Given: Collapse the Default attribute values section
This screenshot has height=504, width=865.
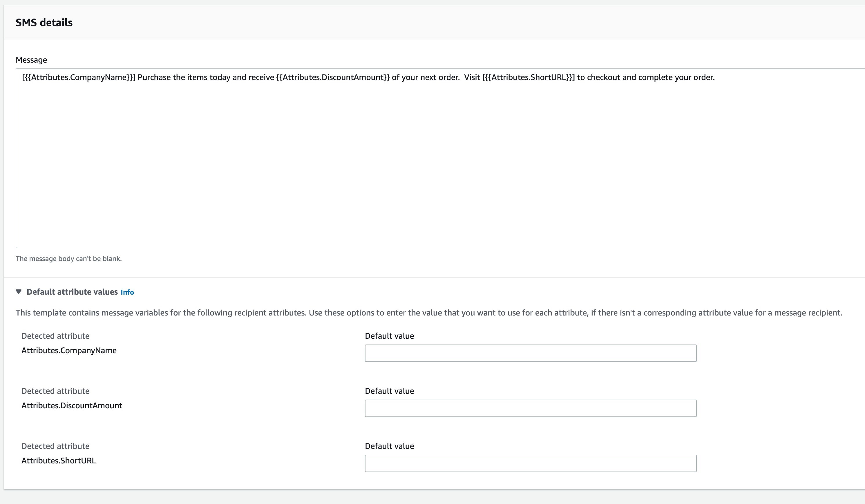Looking at the screenshot, I should pos(19,292).
